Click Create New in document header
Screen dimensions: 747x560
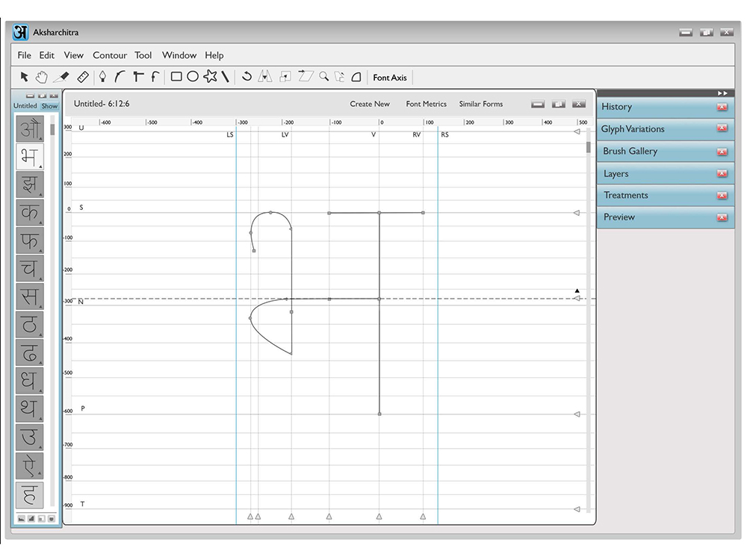tap(370, 104)
